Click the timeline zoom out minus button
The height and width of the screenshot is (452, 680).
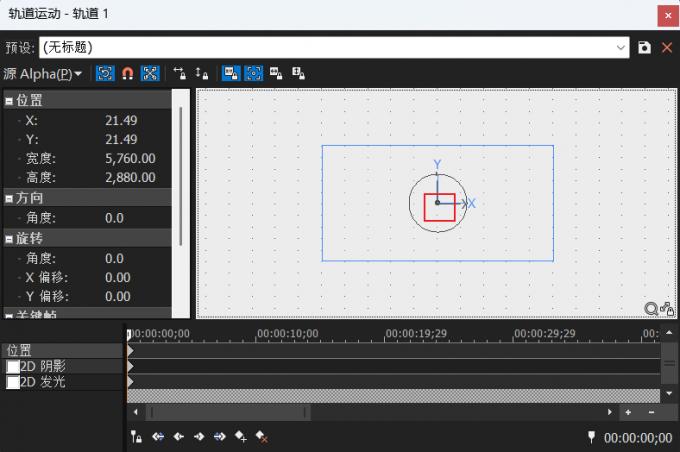coord(651,412)
